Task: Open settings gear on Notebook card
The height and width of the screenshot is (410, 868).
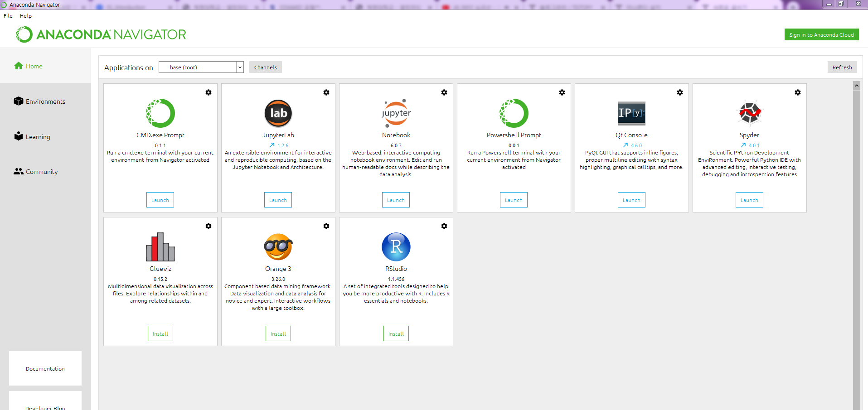Action: [444, 92]
